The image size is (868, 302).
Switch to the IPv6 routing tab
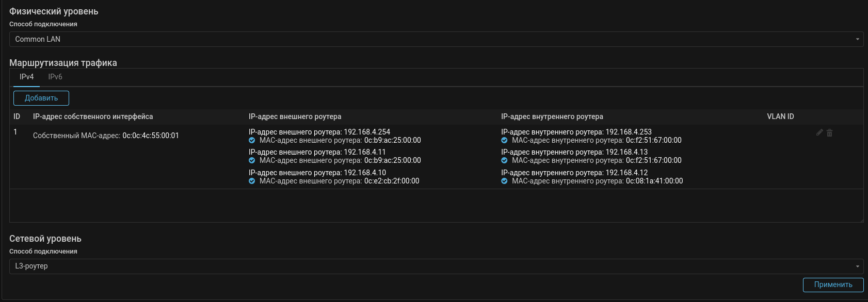pyautogui.click(x=55, y=77)
